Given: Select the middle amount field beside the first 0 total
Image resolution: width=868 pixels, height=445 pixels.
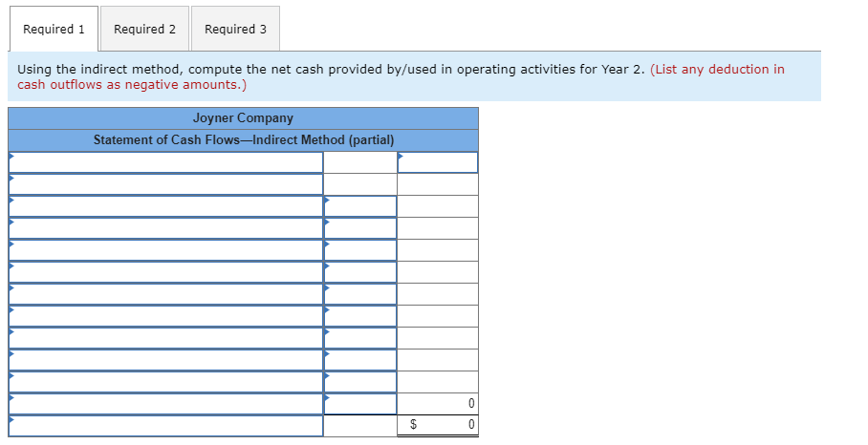Looking at the screenshot, I should (x=360, y=404).
